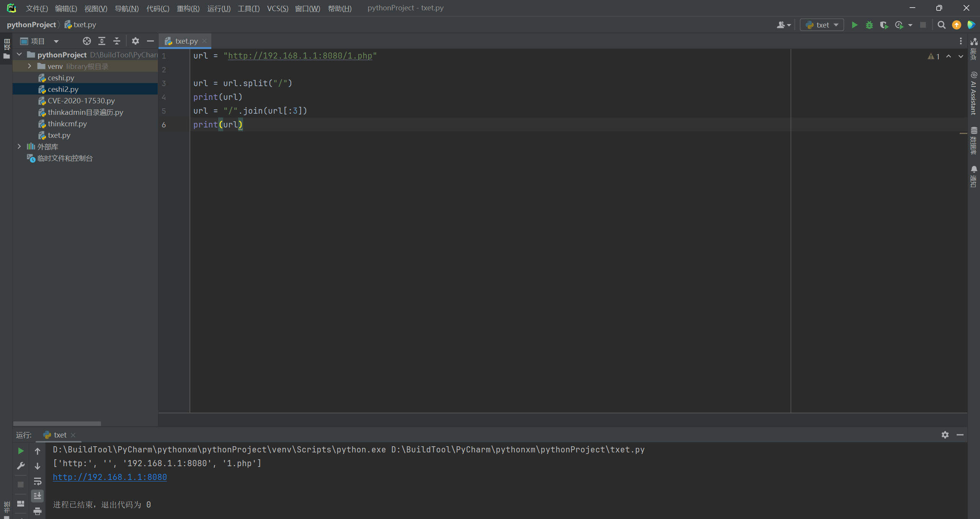Go down the stack trace arrow

pyautogui.click(x=38, y=466)
